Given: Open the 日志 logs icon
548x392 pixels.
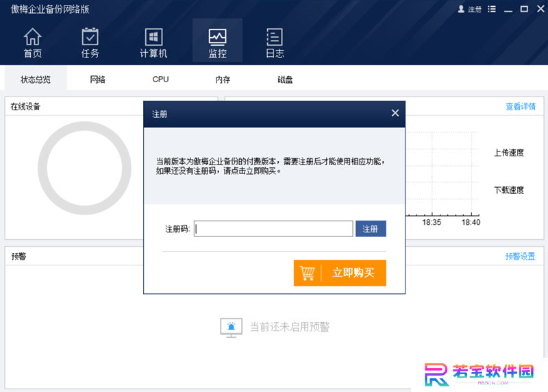Looking at the screenshot, I should 275,42.
